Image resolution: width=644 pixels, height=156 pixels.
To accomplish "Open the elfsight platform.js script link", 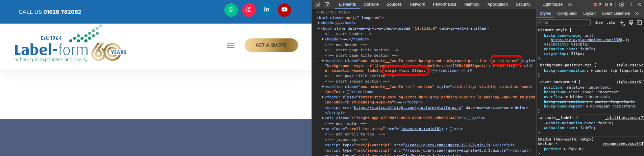I will pos(407,107).
